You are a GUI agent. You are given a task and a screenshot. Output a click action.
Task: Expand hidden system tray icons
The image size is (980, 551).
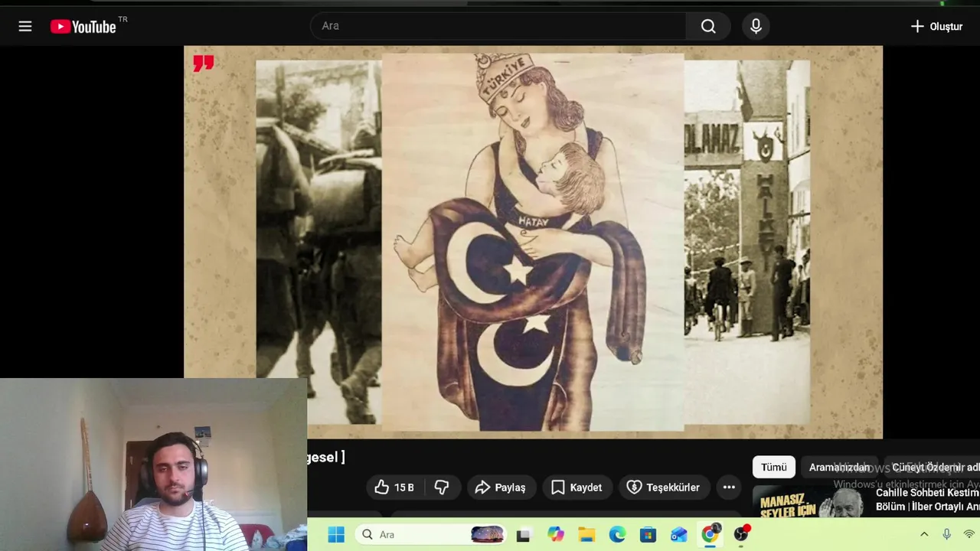point(924,534)
